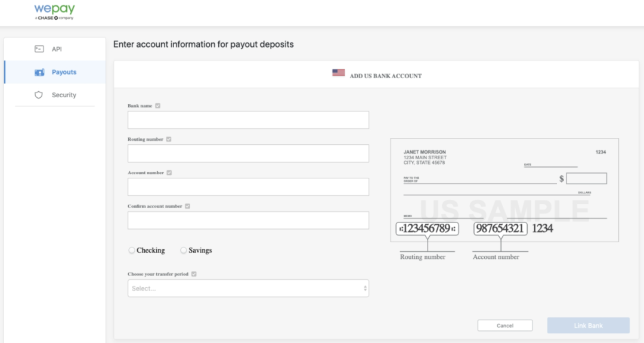Open the transfer period dropdown
This screenshot has width=644, height=343.
pos(248,288)
